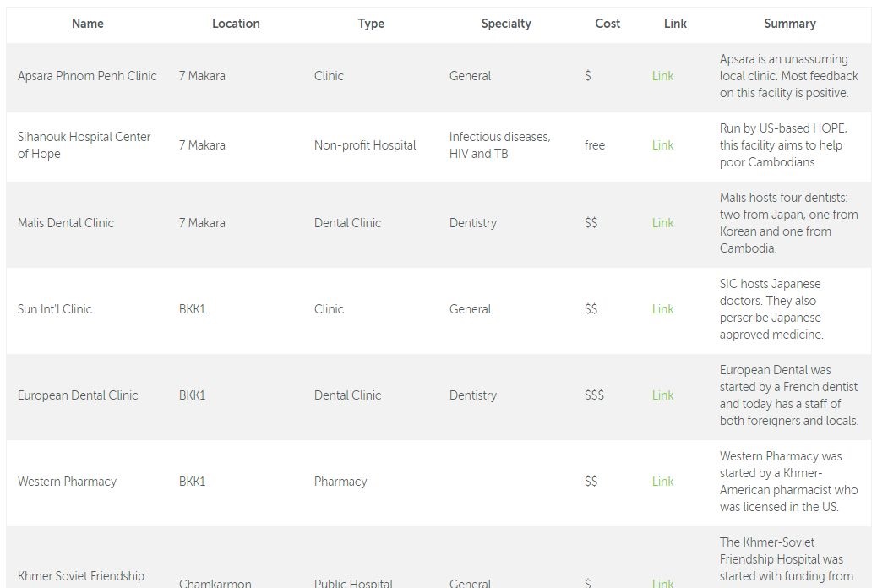This screenshot has width=877, height=588.
Task: Open Sihanouk Hospital Center of Hope link
Action: click(662, 145)
